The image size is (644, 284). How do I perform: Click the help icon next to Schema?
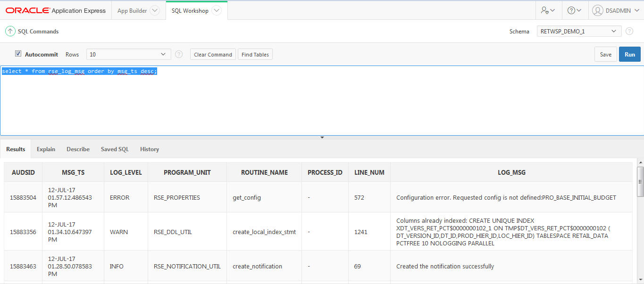pyautogui.click(x=629, y=31)
